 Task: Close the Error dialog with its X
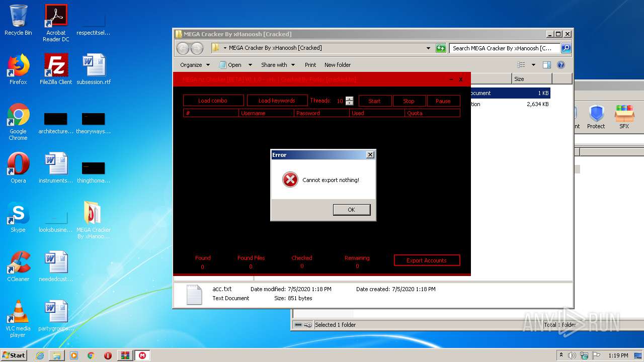tap(370, 155)
